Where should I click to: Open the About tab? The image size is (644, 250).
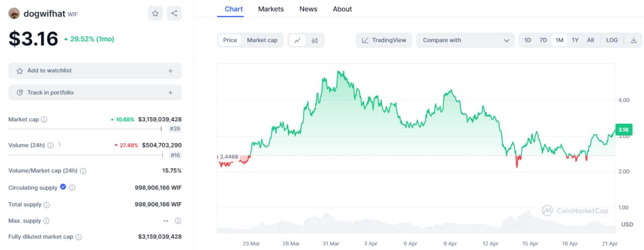342,9
